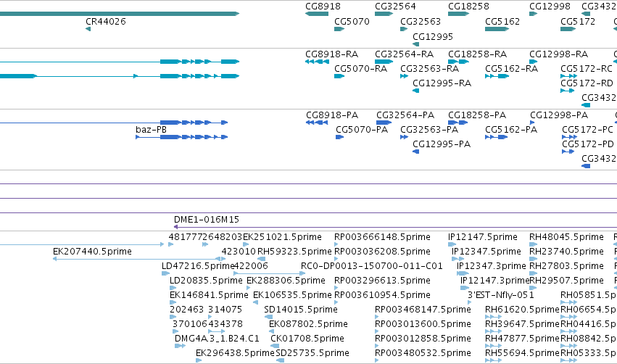Screen dimensions: 617x364
Task: Select the CG5162-PA protein feature
Action: point(496,137)
